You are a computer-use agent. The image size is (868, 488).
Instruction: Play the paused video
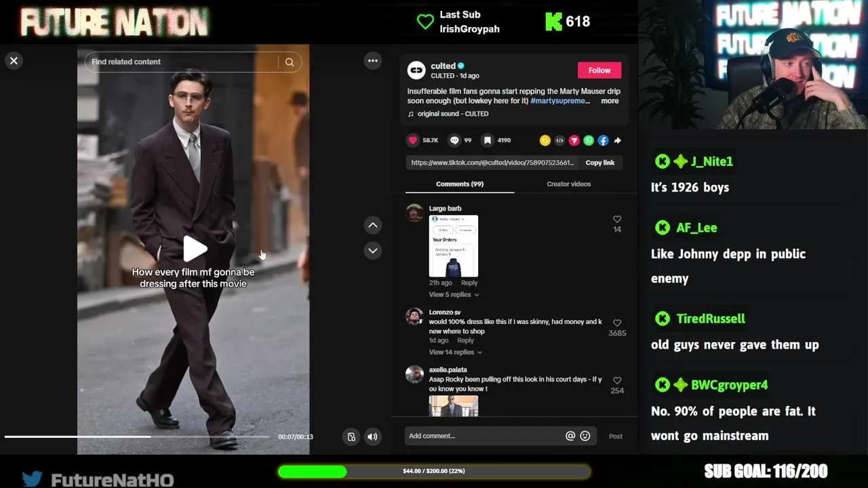[195, 249]
